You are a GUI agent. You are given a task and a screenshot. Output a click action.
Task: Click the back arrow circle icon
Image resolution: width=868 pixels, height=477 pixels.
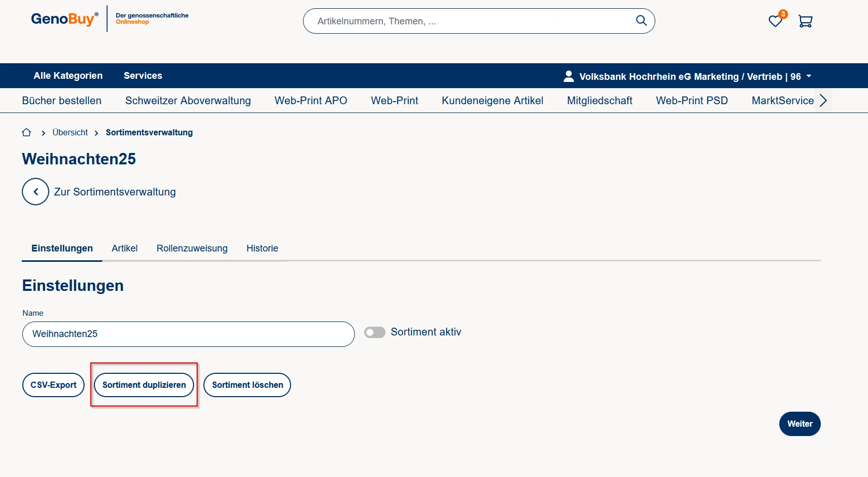click(x=35, y=192)
